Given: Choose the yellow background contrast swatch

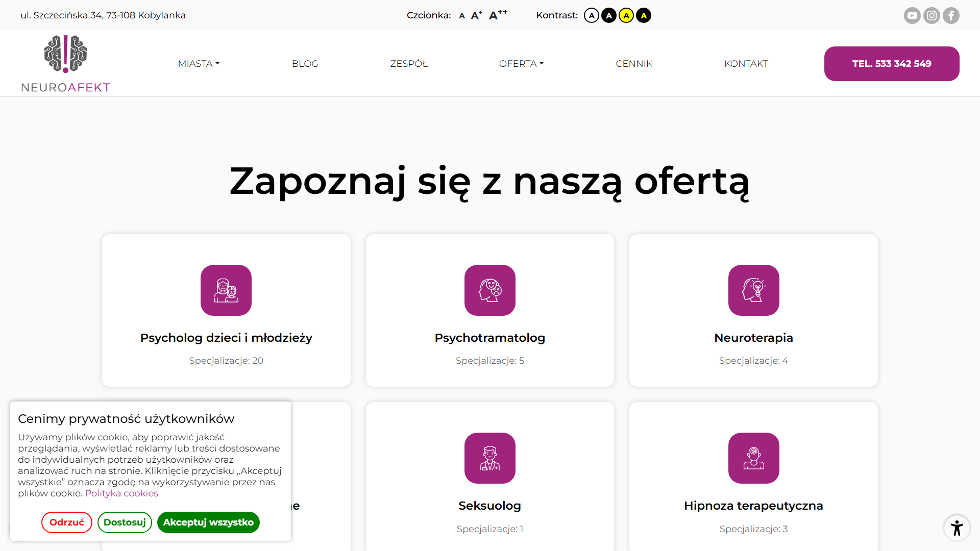Looking at the screenshot, I should (x=626, y=15).
